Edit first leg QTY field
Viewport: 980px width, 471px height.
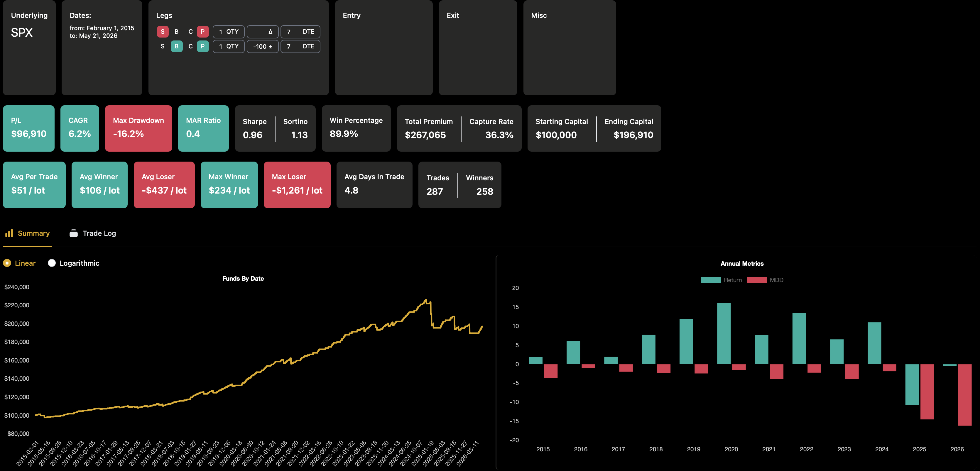pyautogui.click(x=229, y=32)
